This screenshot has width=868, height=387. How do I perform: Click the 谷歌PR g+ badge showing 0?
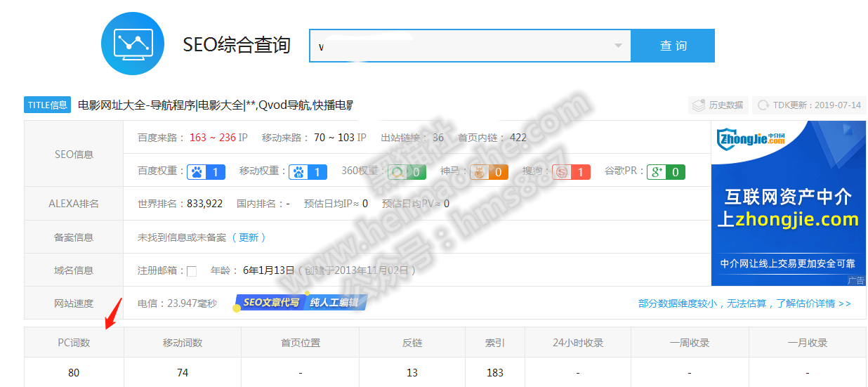(666, 171)
